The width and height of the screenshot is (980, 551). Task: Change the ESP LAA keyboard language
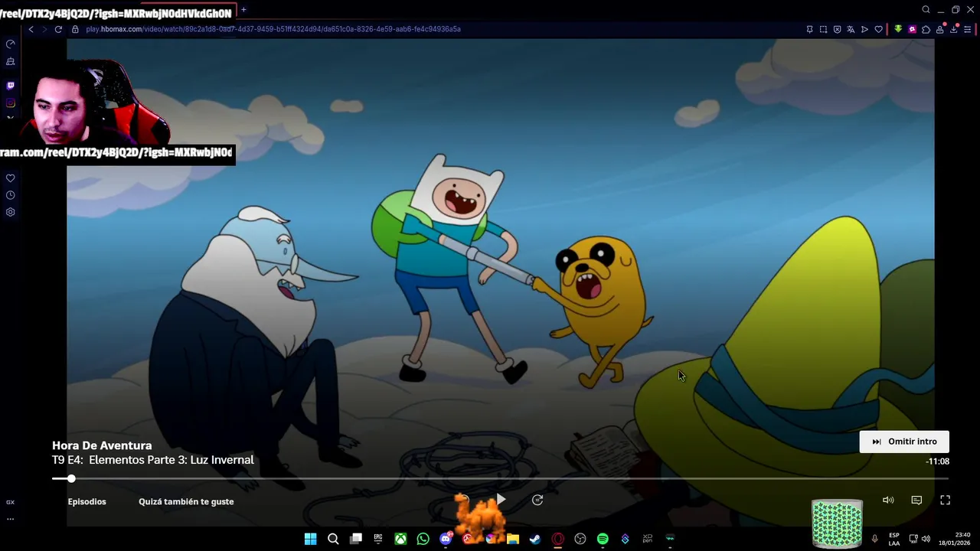click(x=894, y=539)
